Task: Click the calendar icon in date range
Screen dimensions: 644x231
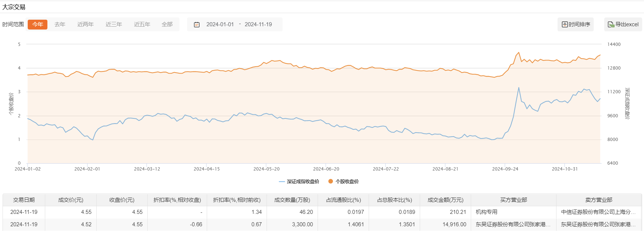Action: tap(197, 24)
